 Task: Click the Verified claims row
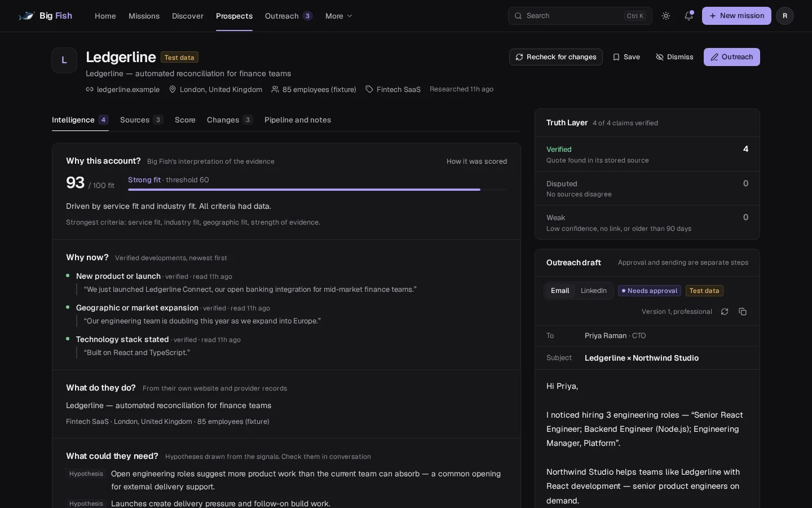[647, 154]
